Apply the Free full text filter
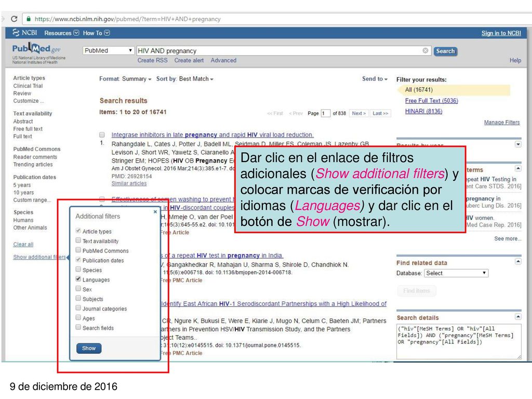 click(x=28, y=129)
